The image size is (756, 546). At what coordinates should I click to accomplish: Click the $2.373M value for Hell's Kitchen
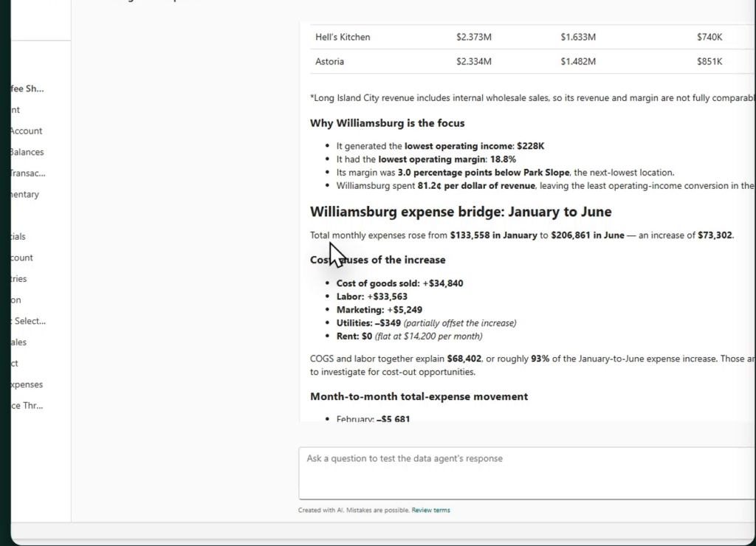point(474,37)
